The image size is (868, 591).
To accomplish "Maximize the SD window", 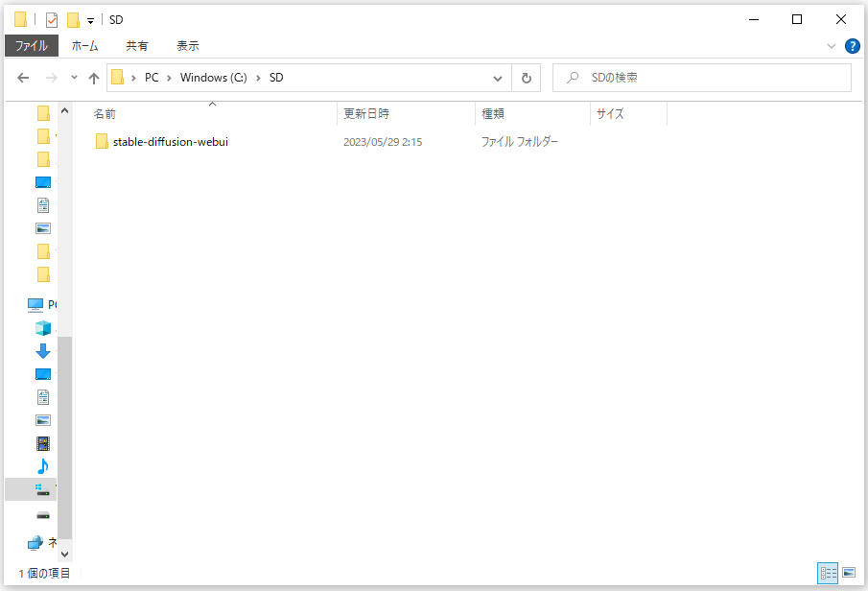I will click(x=797, y=19).
